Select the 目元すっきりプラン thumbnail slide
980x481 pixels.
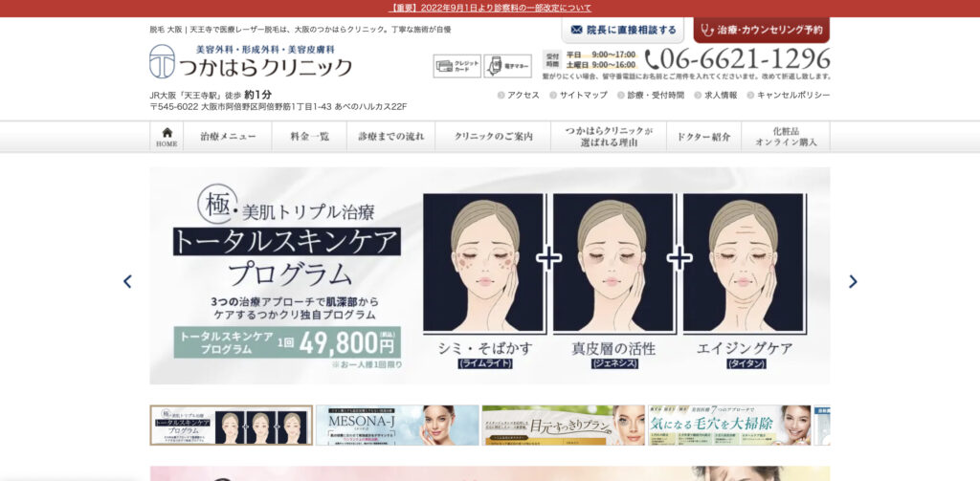tap(563, 425)
